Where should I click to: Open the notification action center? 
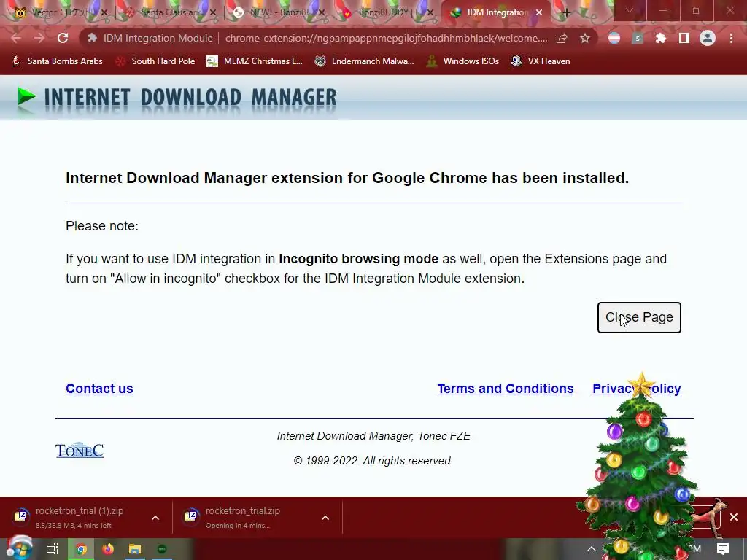tap(723, 549)
